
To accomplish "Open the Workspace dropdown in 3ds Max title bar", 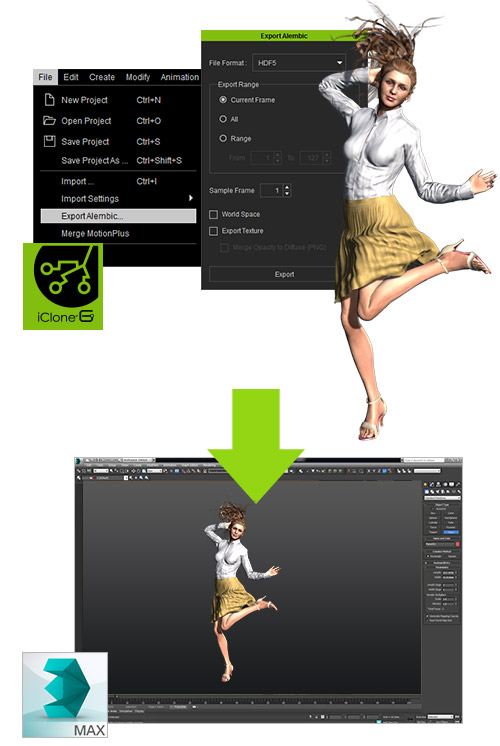I will pos(138,460).
